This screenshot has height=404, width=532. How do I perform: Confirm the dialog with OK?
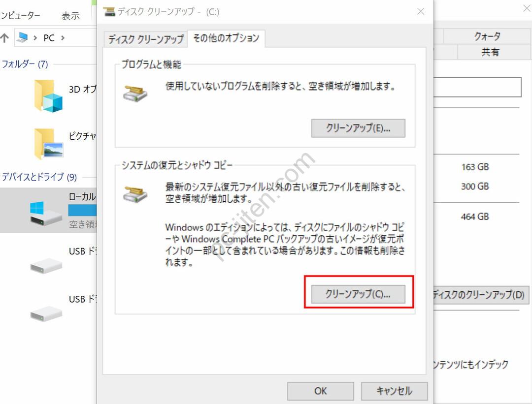[321, 391]
